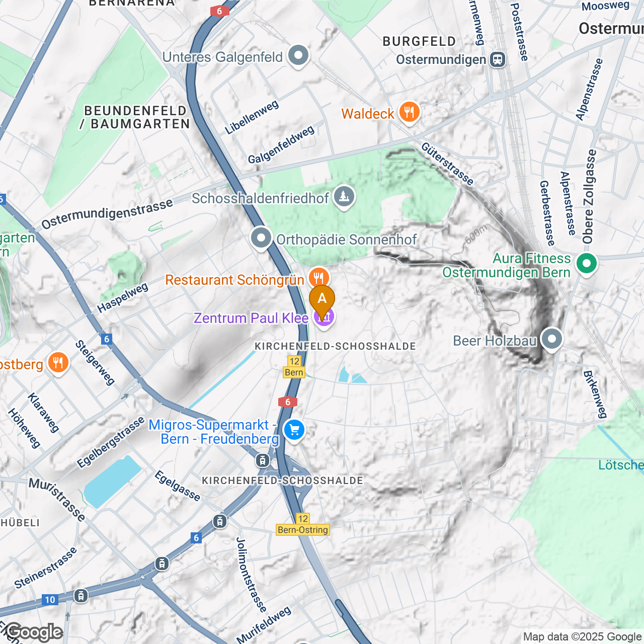Open the Aura Fitness Ostermundigen marker

[x=587, y=264]
